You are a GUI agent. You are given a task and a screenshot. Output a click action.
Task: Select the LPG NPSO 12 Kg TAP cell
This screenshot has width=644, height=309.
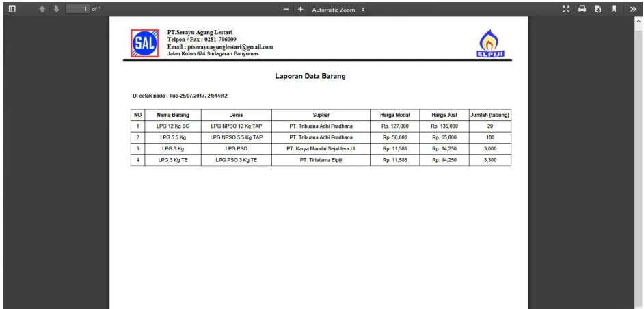coord(236,126)
